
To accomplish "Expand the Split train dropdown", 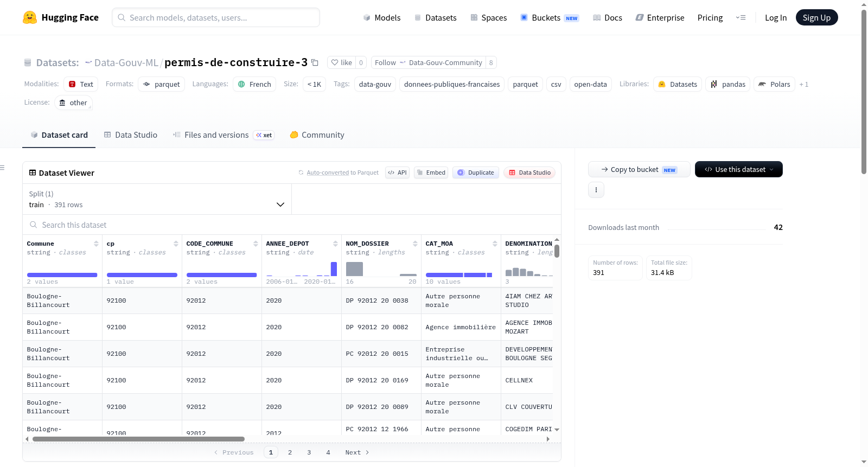I will [x=157, y=199].
